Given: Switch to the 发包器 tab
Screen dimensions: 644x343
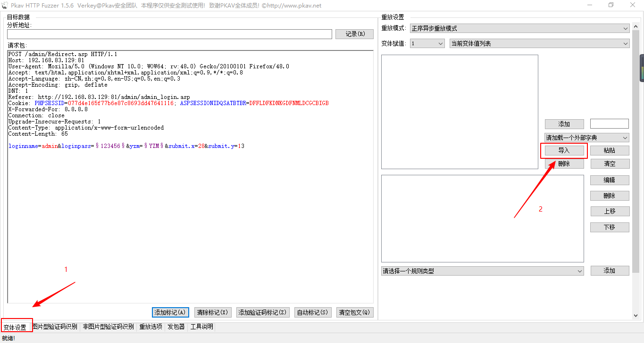Looking at the screenshot, I should click(x=176, y=326).
